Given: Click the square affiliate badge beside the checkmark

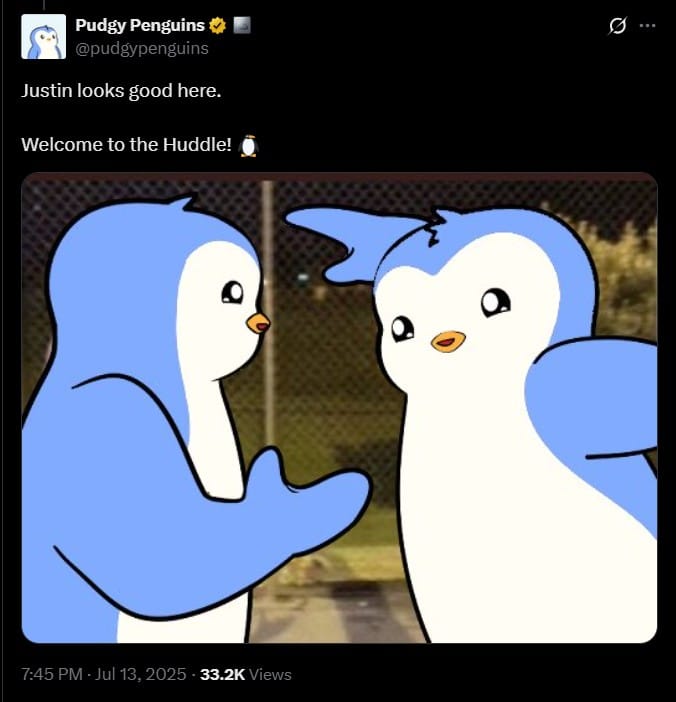Looking at the screenshot, I should tap(242, 25).
